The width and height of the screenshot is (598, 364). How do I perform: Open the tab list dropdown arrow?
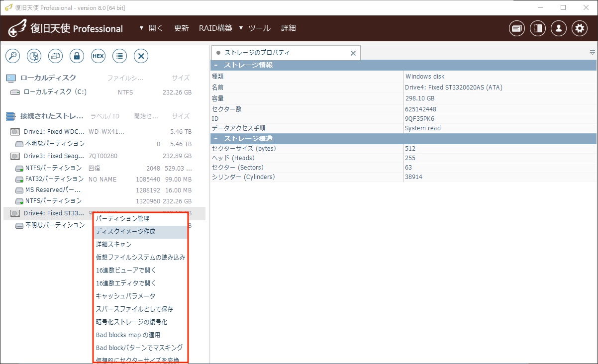point(593,53)
